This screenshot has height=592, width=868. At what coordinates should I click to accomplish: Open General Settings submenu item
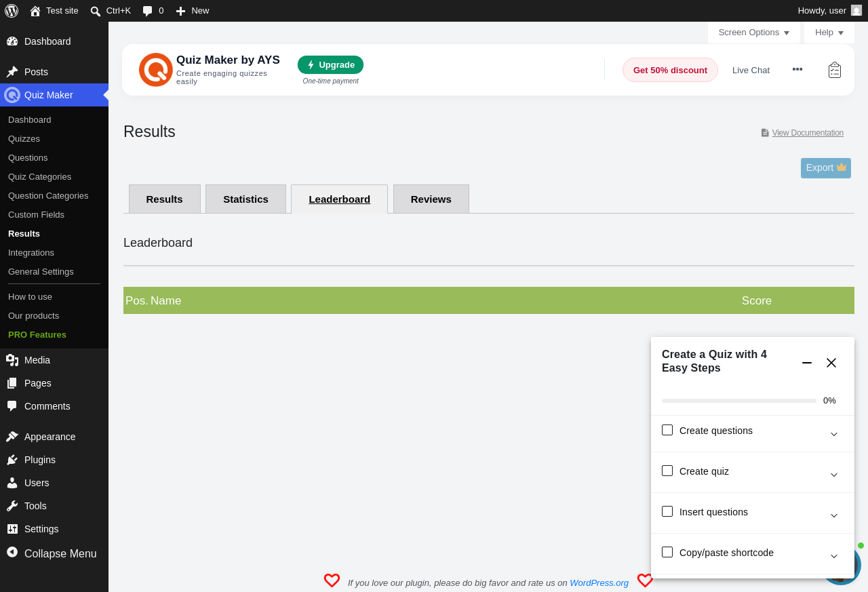pos(41,272)
